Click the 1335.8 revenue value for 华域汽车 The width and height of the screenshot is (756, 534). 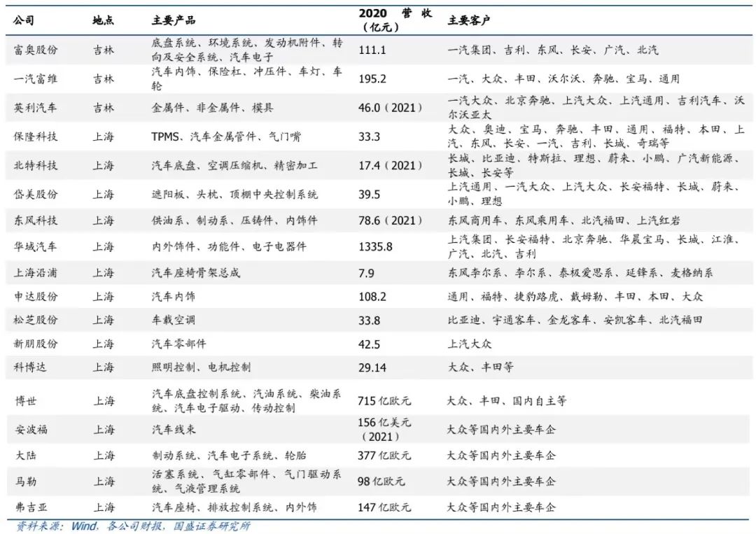click(375, 246)
